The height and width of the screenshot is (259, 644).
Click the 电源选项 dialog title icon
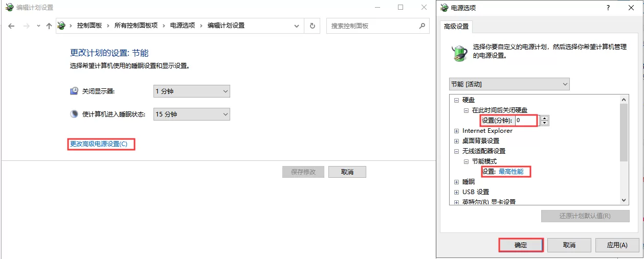point(443,8)
